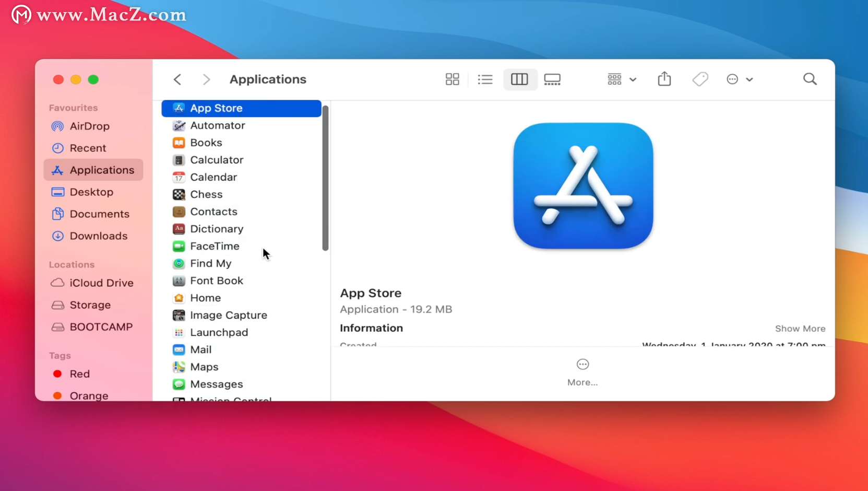The height and width of the screenshot is (491, 868).
Task: Open iCloud Drive location
Action: 93,283
